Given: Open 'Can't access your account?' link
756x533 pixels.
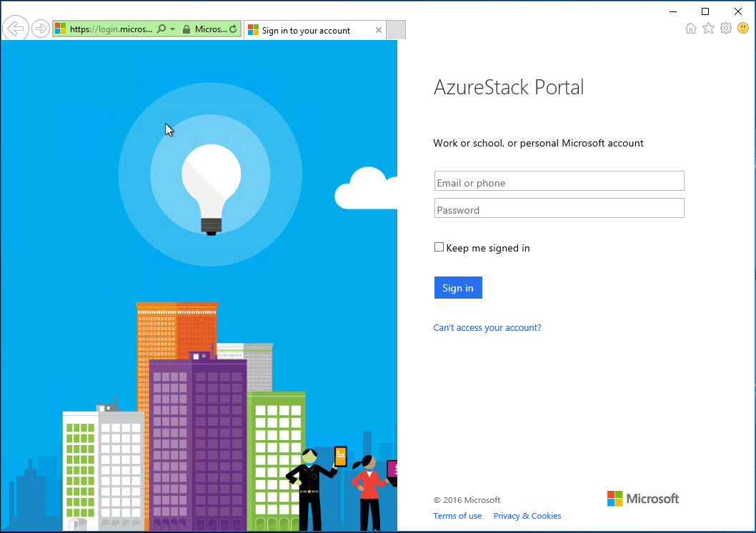Looking at the screenshot, I should (x=487, y=328).
